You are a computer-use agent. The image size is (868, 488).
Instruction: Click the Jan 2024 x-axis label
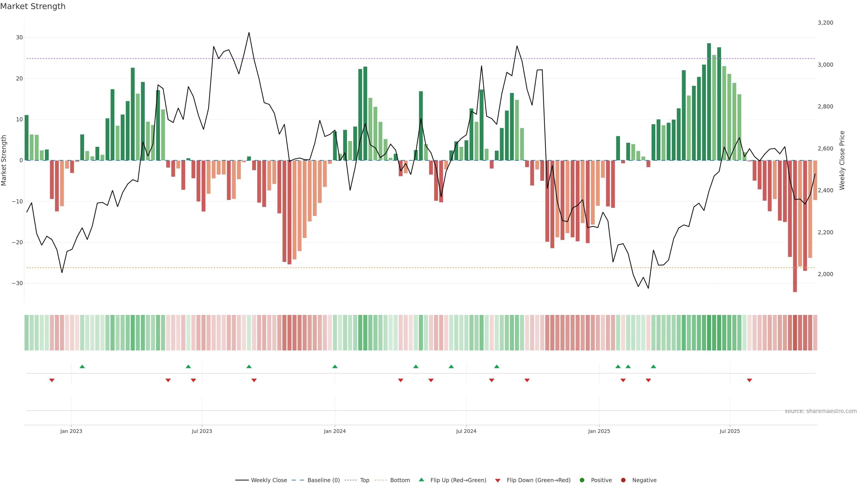[335, 431]
